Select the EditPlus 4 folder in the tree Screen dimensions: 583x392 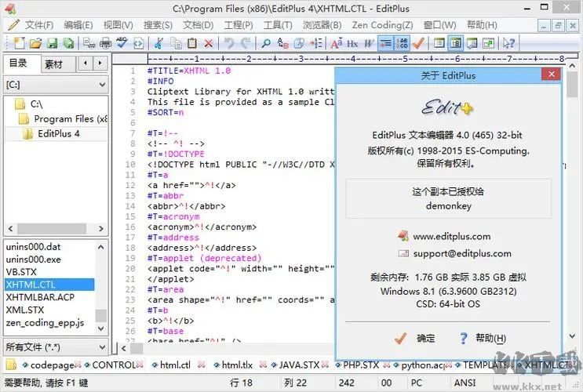[59, 133]
